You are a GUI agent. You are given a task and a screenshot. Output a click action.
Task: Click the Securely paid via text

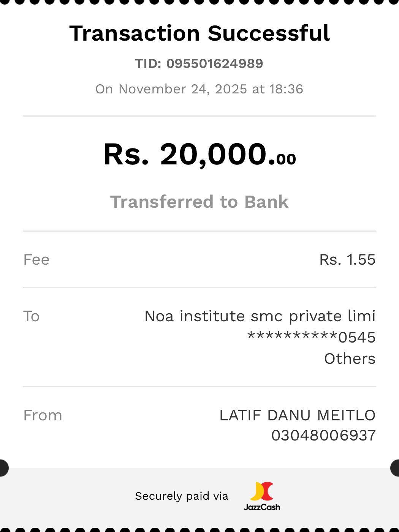[182, 496]
